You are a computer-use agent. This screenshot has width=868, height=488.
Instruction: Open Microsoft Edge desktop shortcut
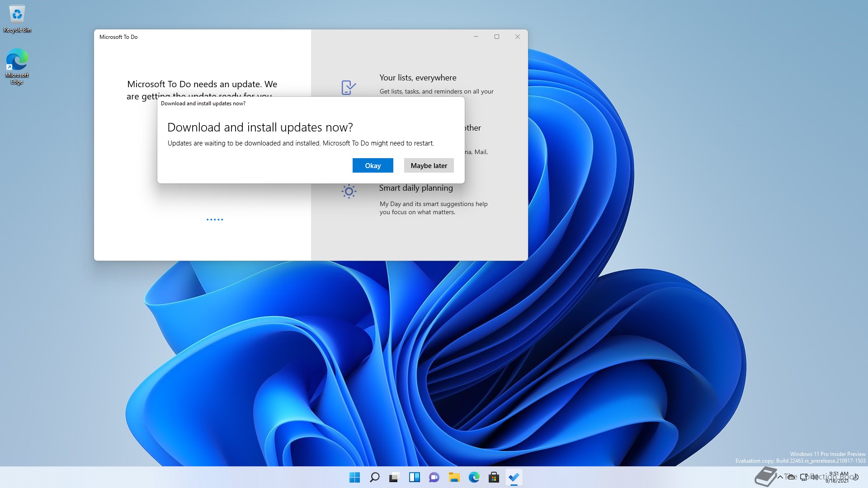(17, 66)
